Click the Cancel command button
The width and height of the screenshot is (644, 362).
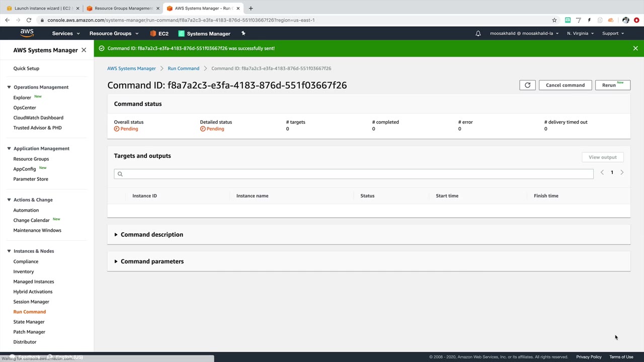[x=566, y=85]
